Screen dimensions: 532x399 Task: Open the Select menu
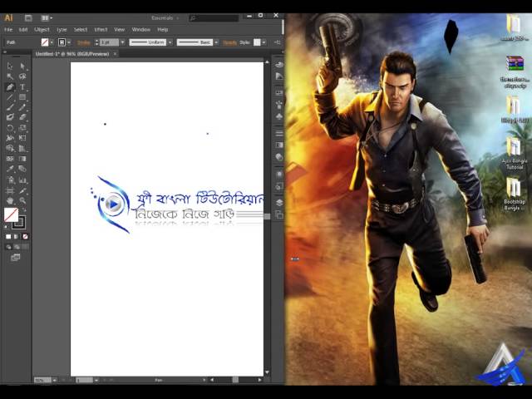click(x=81, y=30)
